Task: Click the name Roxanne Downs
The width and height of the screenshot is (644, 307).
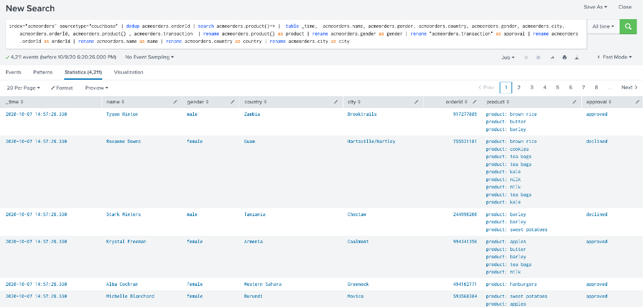Action: coord(123,141)
